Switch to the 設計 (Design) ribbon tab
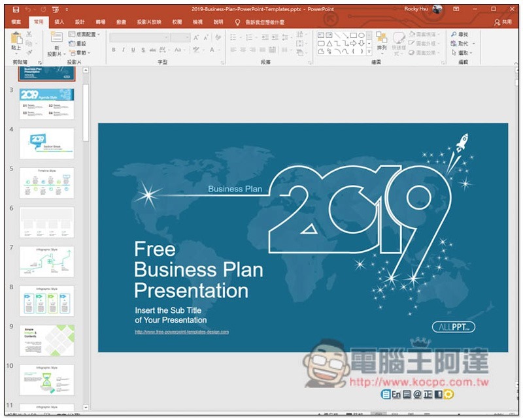Screen dimensions: 523x420 click(80, 22)
